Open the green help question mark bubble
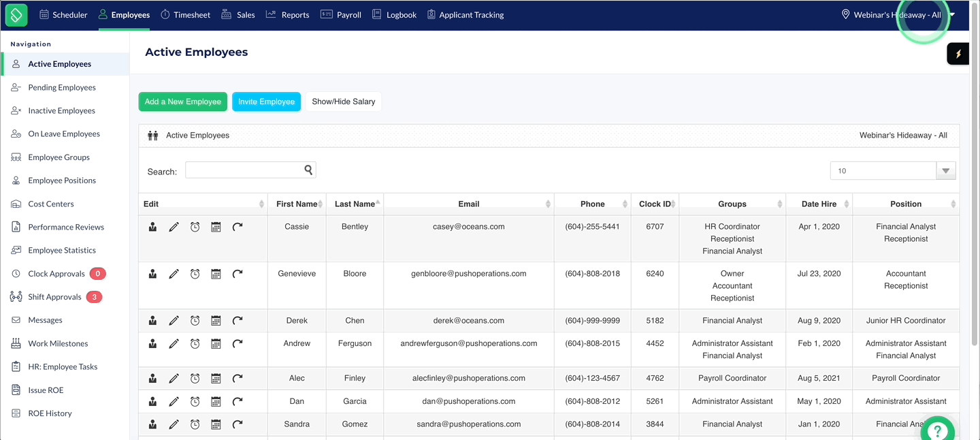 tap(938, 430)
